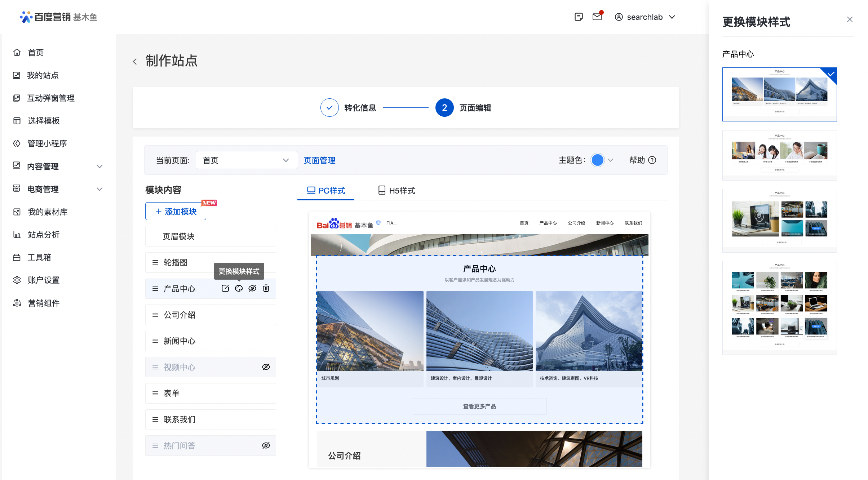
Task: Open the notes icon beside mail
Action: point(579,17)
